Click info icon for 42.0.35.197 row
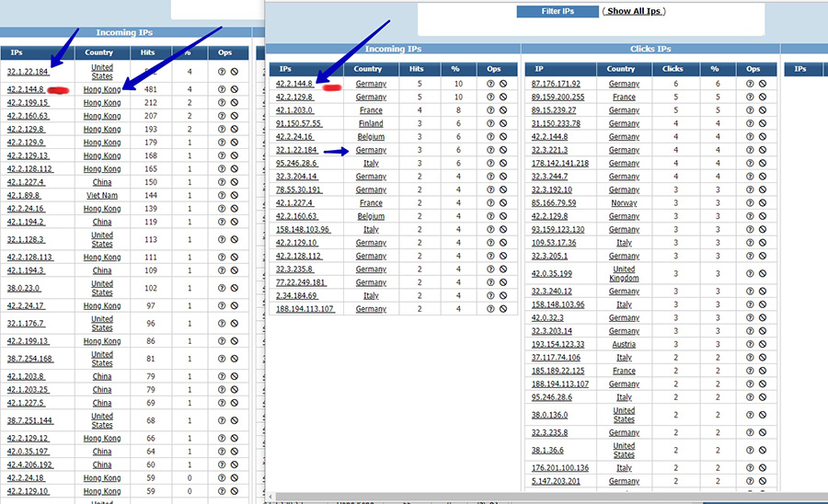 (x=222, y=452)
